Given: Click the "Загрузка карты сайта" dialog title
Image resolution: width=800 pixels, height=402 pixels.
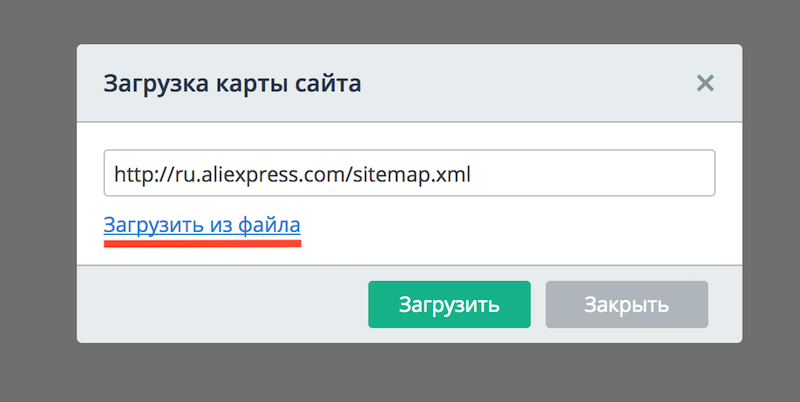Looking at the screenshot, I should pos(233,83).
